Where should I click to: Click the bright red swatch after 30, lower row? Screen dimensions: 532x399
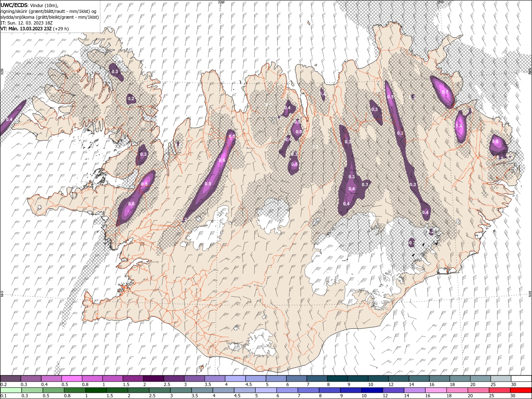521,390
